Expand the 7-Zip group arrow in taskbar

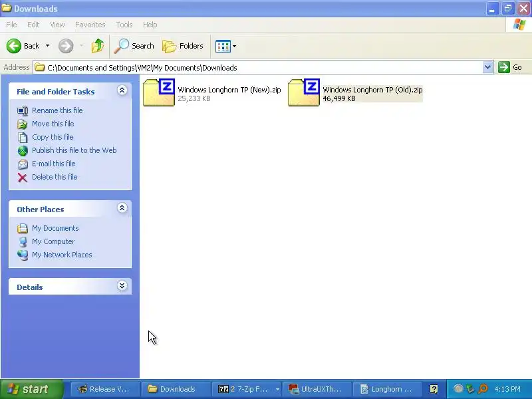point(277,389)
